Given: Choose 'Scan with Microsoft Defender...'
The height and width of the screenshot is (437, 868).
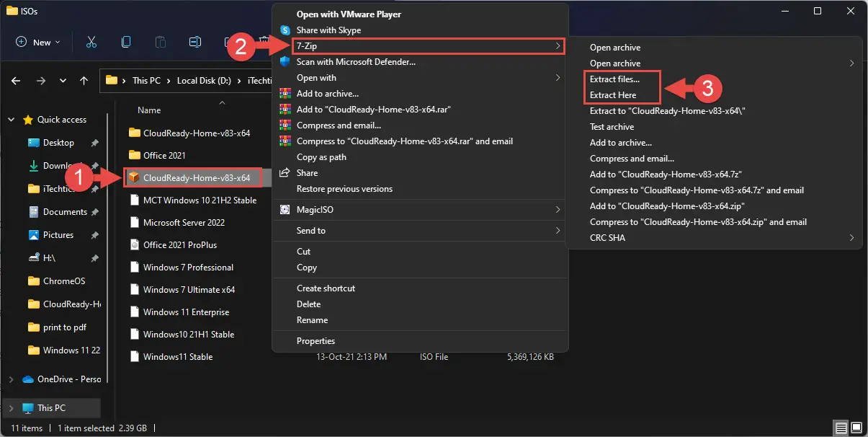Looking at the screenshot, I should 420,62.
